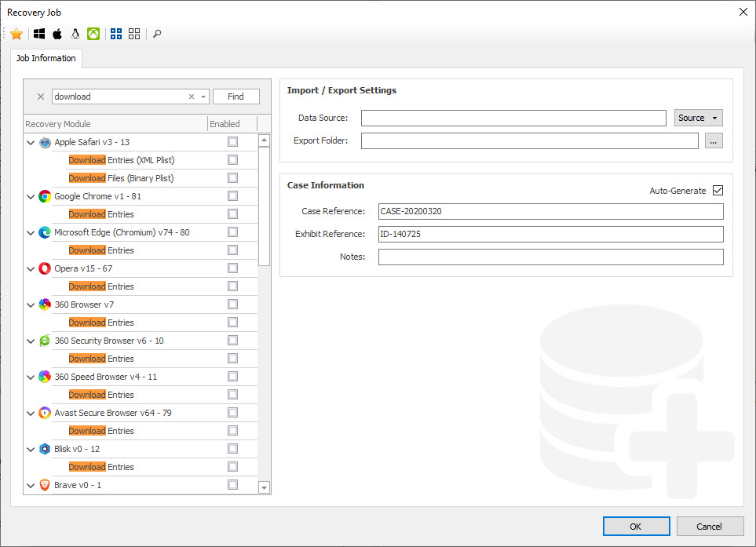Collapse the Brave v0 - 1 node
Screen dimensions: 756x547
[31, 485]
